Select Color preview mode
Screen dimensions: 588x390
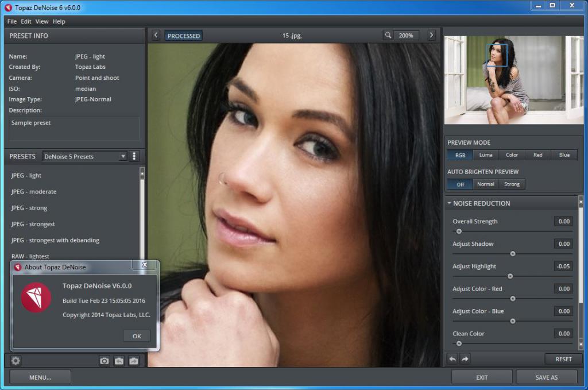tap(512, 155)
